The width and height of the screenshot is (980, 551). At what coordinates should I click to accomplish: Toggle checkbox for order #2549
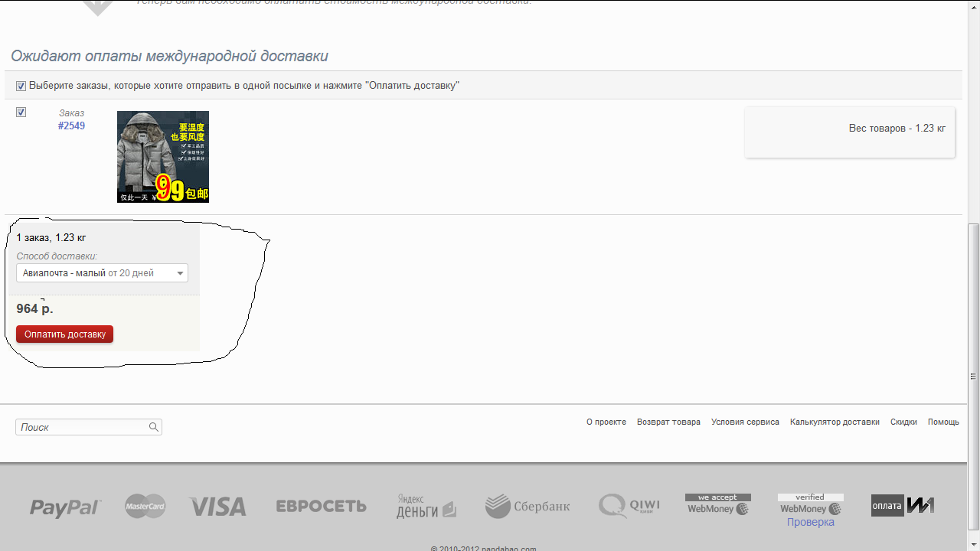tap(21, 112)
